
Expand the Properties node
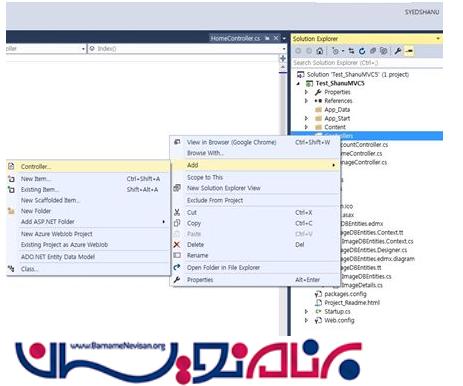click(x=306, y=92)
